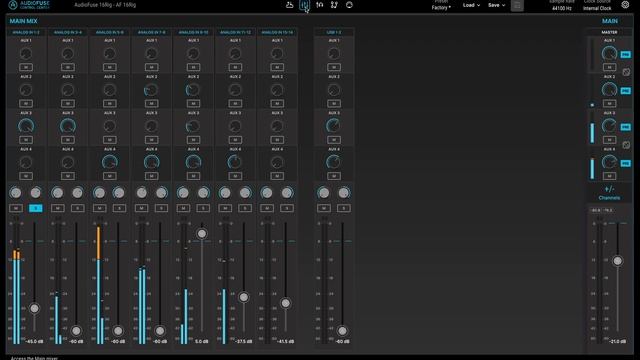
Task: Click the Analog In 11-12 volume fader handle
Action: pos(244,297)
